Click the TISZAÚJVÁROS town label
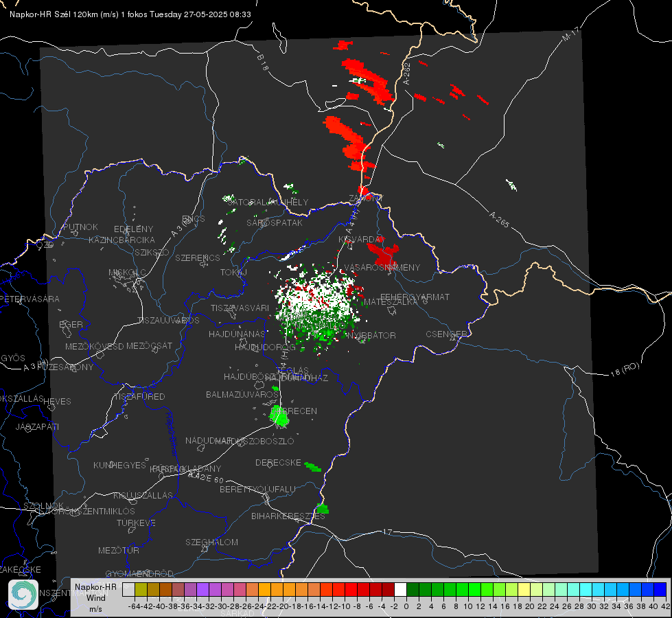Viewport: 672px width, 618px height. click(x=168, y=321)
